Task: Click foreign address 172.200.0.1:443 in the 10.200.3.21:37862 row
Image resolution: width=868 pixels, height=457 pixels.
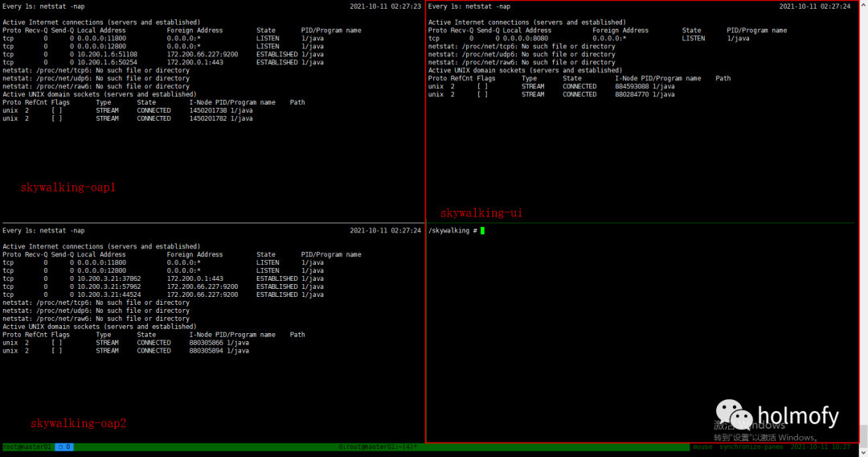Action: (194, 279)
